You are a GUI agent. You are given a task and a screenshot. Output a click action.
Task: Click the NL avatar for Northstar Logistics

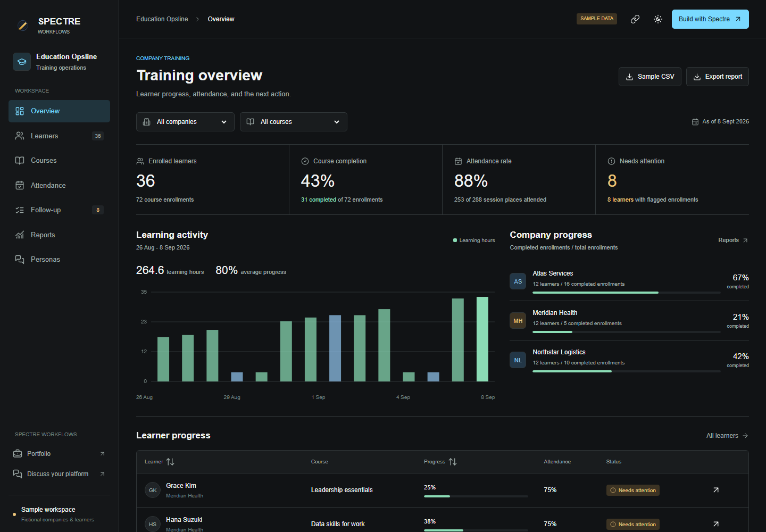pyautogui.click(x=518, y=360)
